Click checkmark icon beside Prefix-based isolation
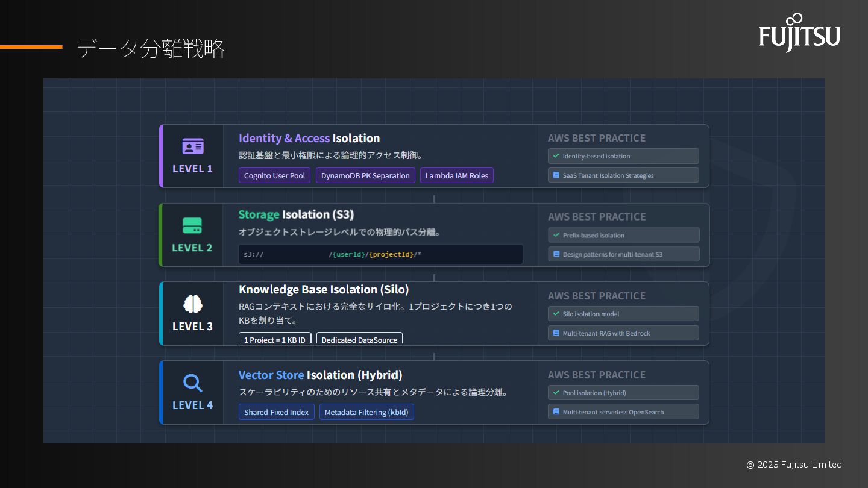The width and height of the screenshot is (868, 488). pos(556,235)
